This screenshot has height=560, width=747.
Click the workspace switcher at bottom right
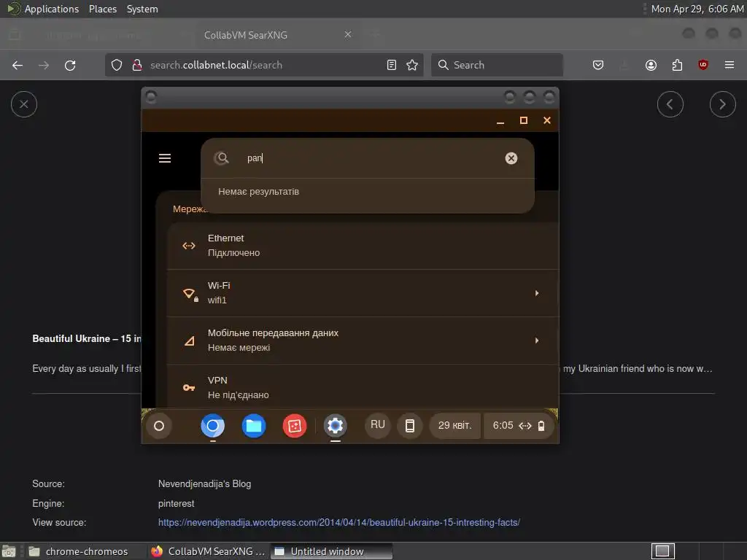[x=662, y=551]
